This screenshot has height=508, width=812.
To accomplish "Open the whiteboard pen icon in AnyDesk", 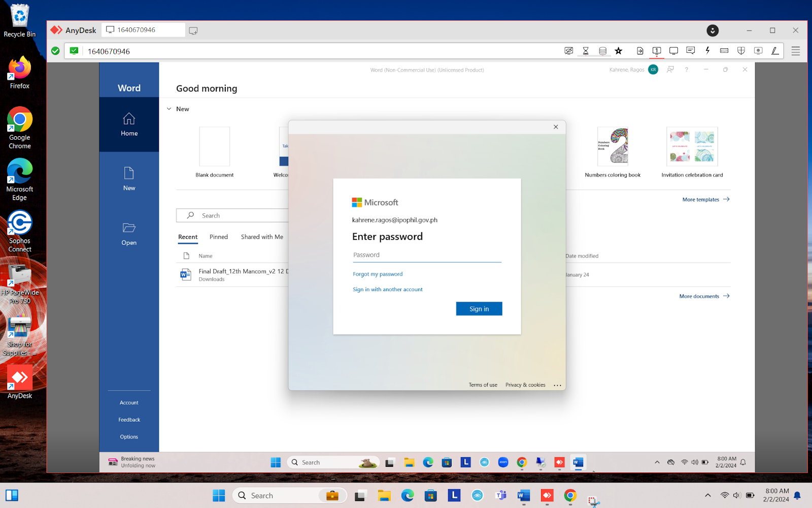I will pos(775,51).
